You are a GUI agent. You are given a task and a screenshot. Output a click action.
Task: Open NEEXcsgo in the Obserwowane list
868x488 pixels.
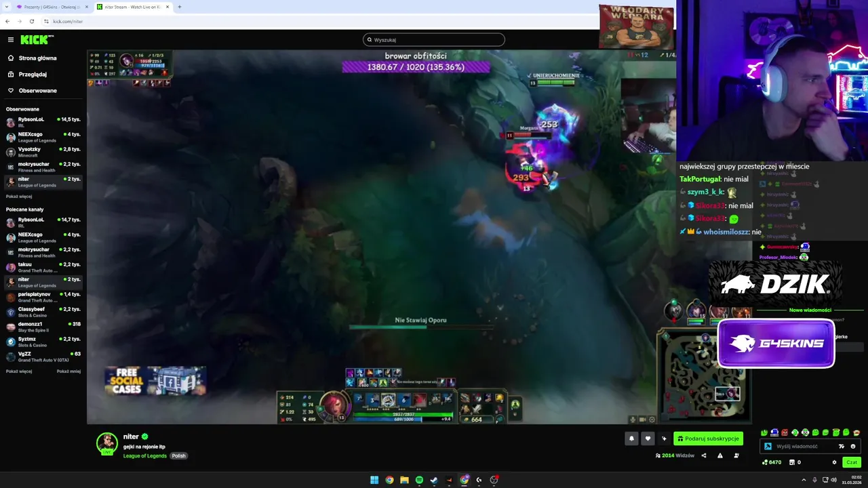[x=43, y=137]
